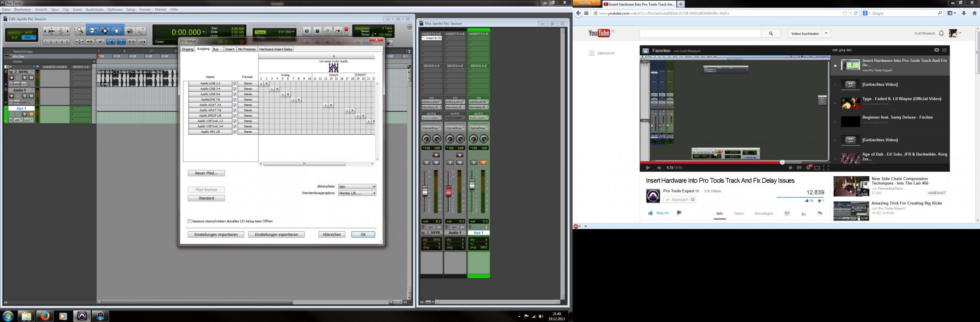
Task: Open Windows Explorer from taskbar
Action: pos(26,316)
